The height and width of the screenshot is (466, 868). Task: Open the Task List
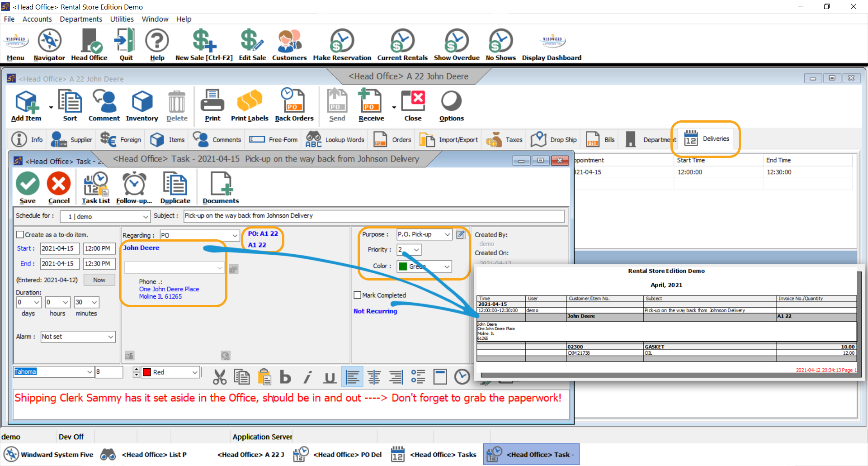click(x=95, y=187)
